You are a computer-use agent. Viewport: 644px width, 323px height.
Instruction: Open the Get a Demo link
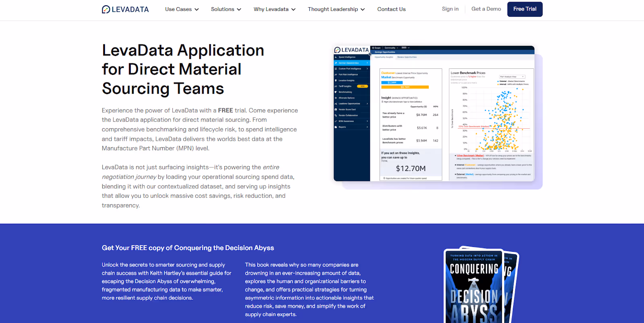[486, 9]
